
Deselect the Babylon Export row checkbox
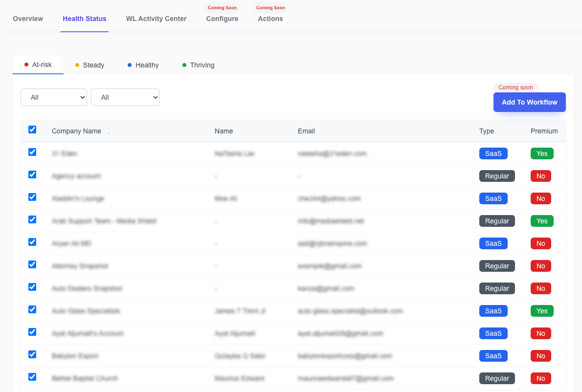(x=32, y=354)
